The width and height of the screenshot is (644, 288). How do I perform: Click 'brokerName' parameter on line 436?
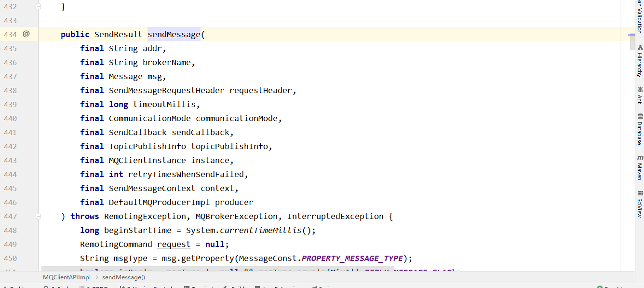click(x=166, y=62)
